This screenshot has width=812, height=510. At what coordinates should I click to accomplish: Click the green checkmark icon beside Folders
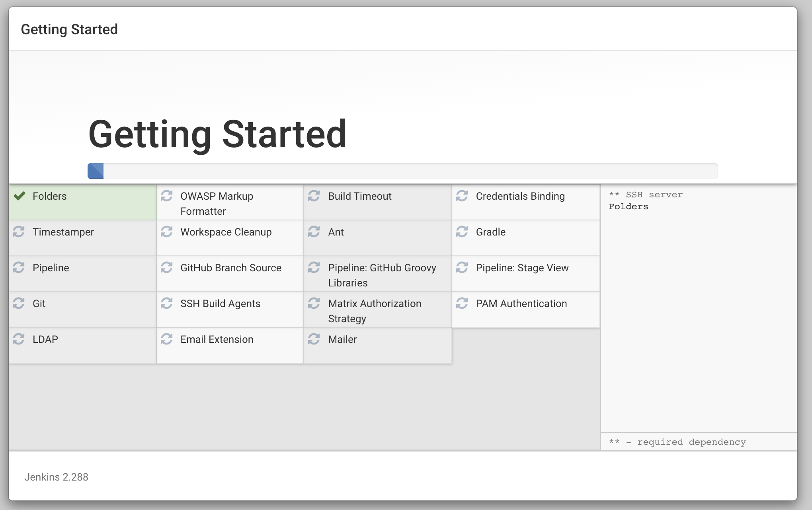[19, 196]
